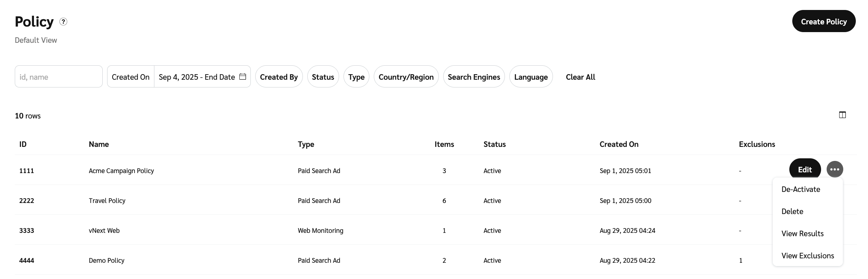The width and height of the screenshot is (868, 279).
Task: Open the Type filter dropdown
Action: [x=356, y=77]
